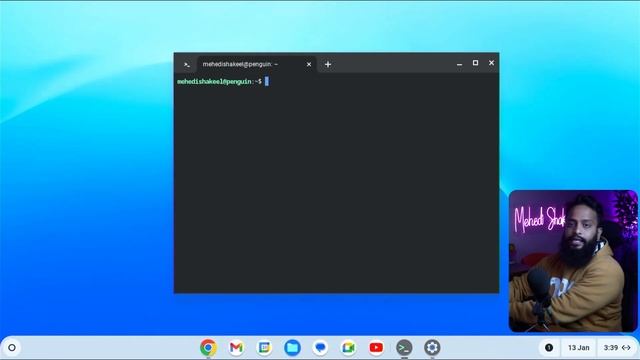Click the Terminal app icon in shelf

coord(404,348)
